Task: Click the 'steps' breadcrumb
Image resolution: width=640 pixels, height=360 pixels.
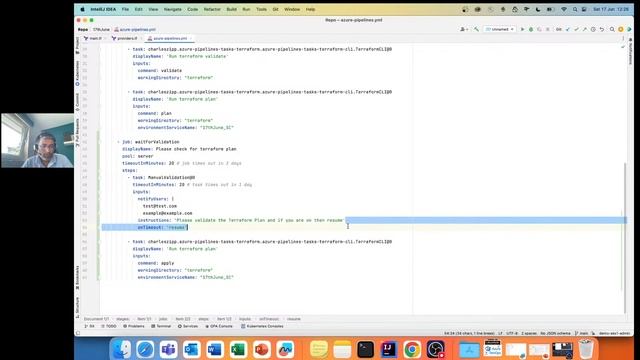Action: pos(204,319)
